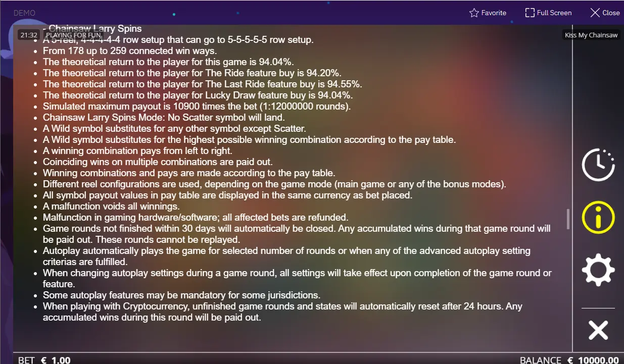Click the BALANCE € 10000.00 display

point(569,360)
